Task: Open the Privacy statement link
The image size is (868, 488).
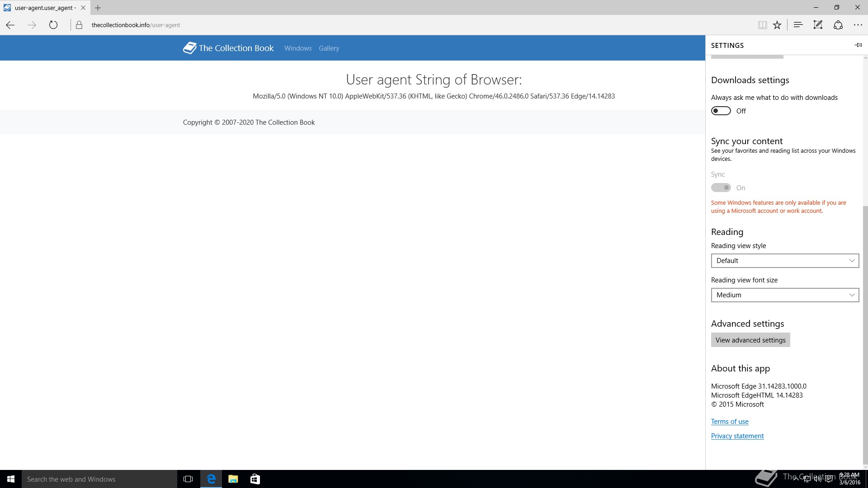Action: pos(737,436)
